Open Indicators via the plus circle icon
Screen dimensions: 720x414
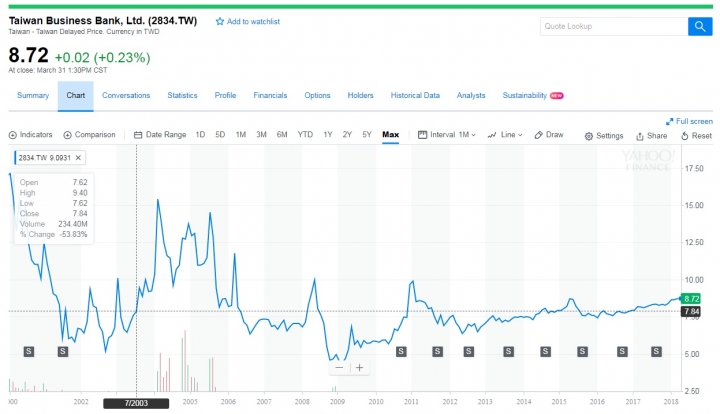tap(12, 135)
